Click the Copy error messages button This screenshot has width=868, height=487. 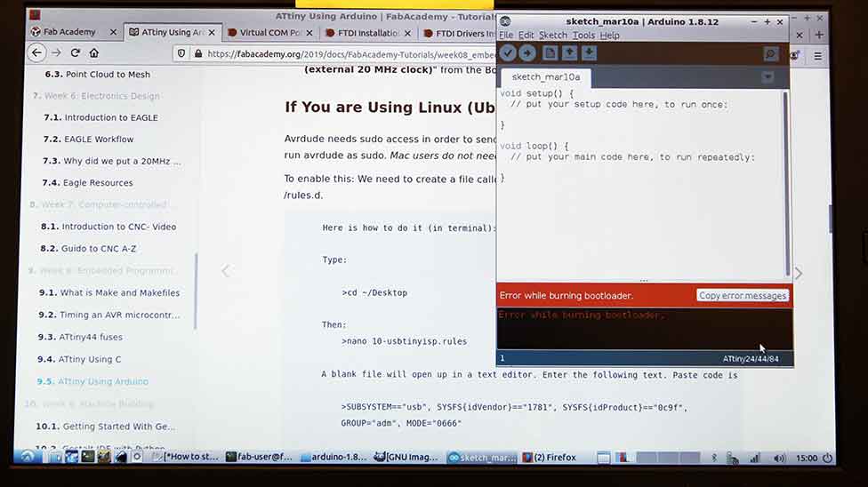click(x=743, y=296)
